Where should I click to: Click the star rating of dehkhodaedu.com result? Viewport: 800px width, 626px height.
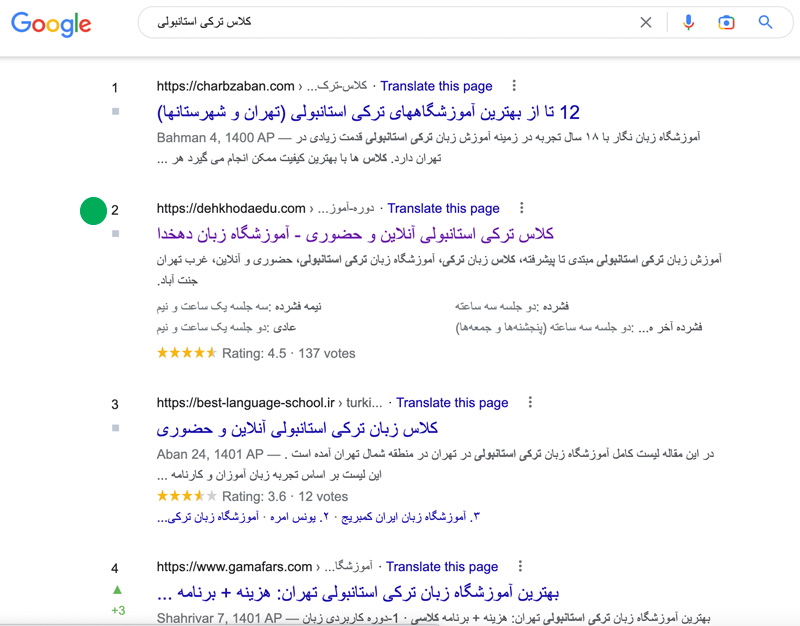pyautogui.click(x=187, y=353)
